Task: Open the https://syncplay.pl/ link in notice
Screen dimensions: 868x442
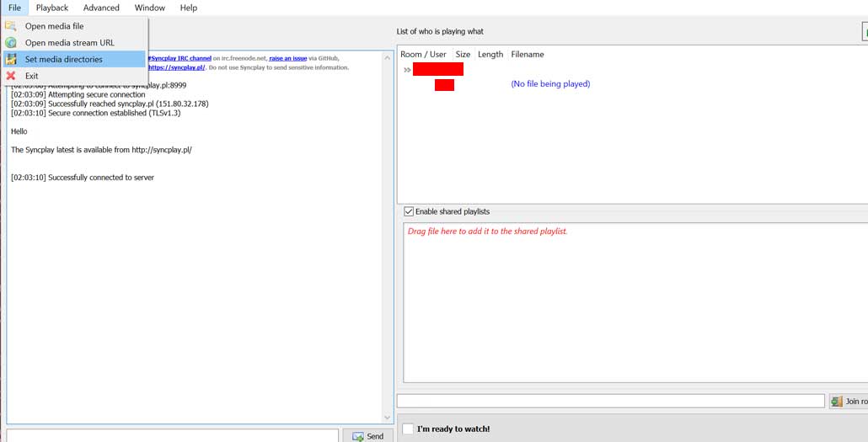Action: click(177, 67)
